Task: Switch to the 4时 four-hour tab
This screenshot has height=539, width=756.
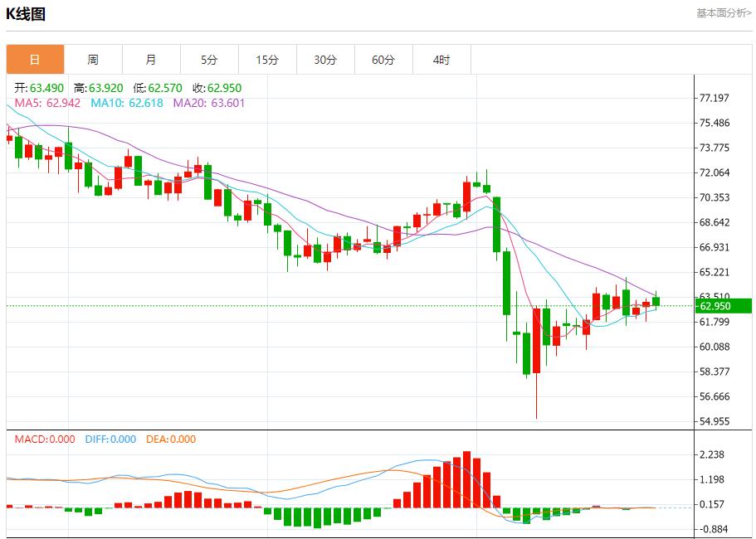Action: (441, 60)
